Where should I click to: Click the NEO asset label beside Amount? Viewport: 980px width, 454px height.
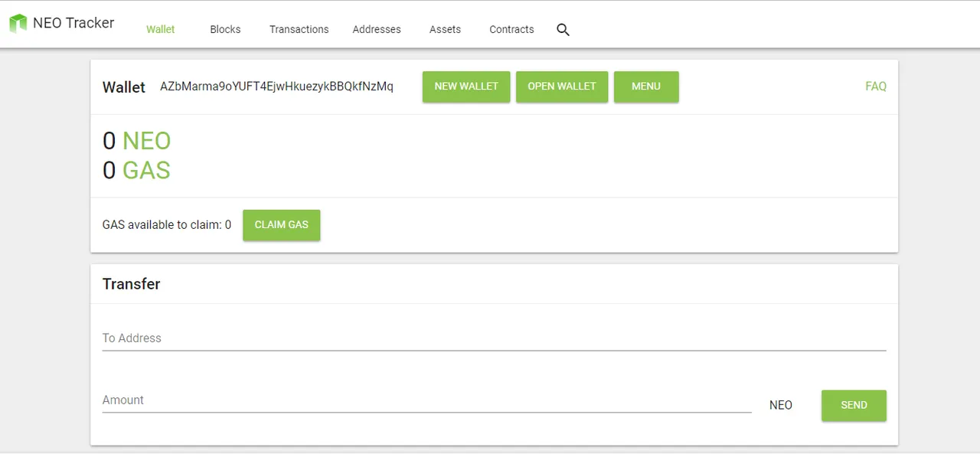781,406
